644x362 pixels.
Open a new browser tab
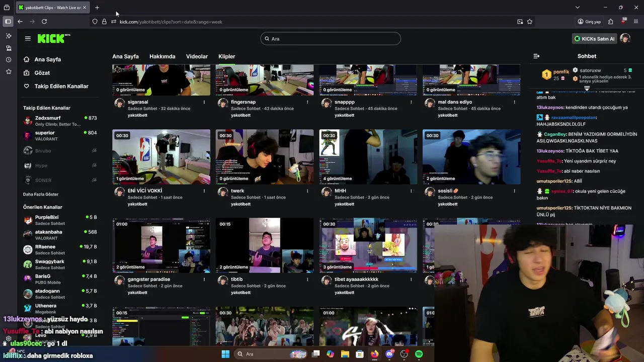(97, 8)
